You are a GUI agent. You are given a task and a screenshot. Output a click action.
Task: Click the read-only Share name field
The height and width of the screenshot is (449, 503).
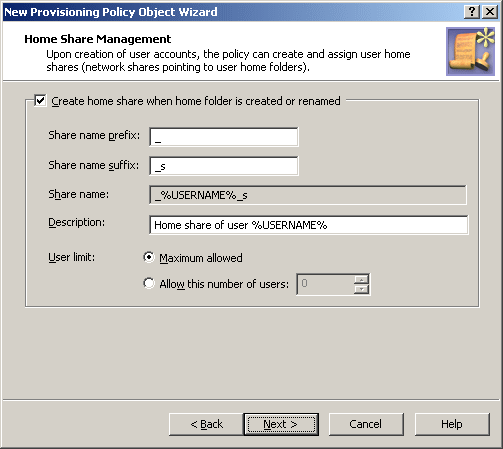tap(308, 195)
